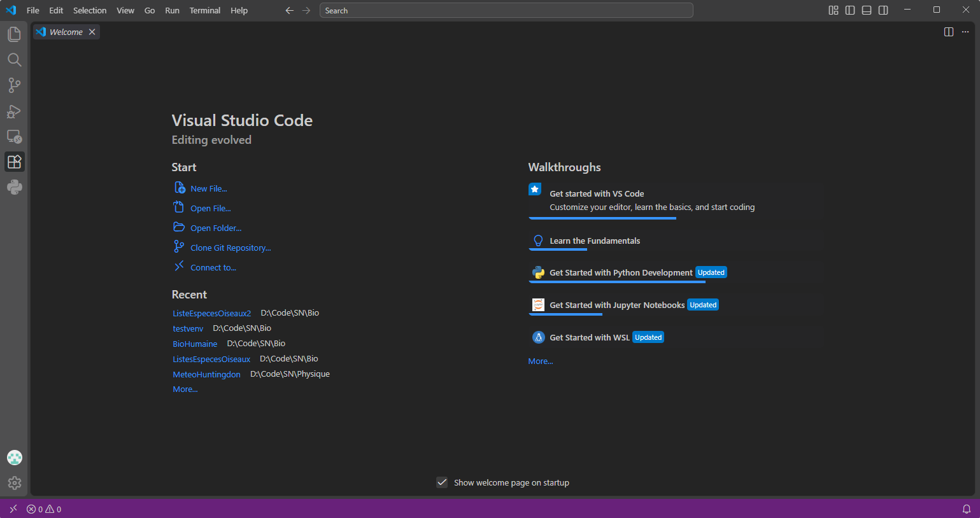
Task: Click the Connect to... link
Action: tap(213, 267)
